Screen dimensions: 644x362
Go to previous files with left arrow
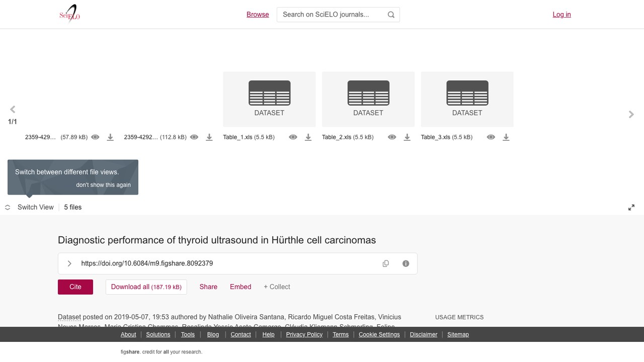(x=13, y=109)
